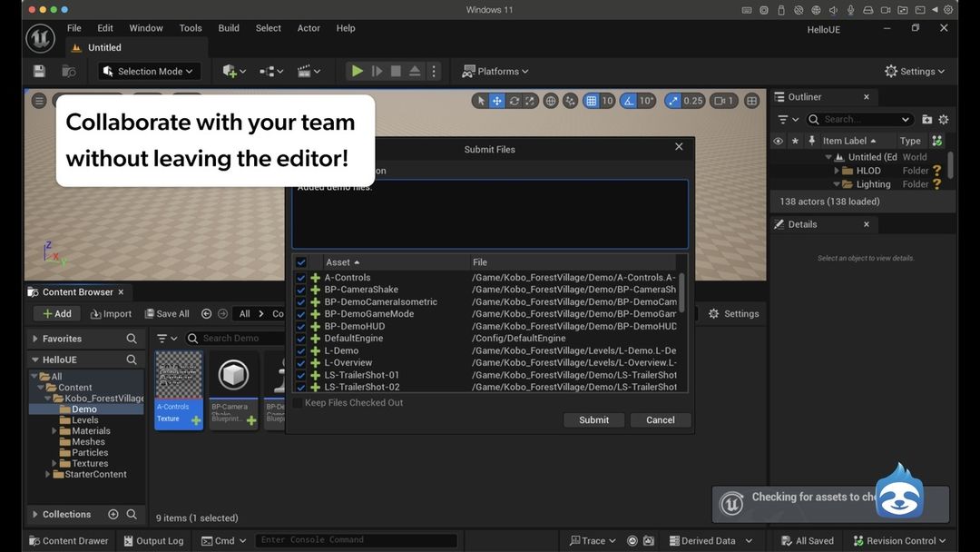Open the Output Log
This screenshot has height=552, width=980.
[153, 541]
